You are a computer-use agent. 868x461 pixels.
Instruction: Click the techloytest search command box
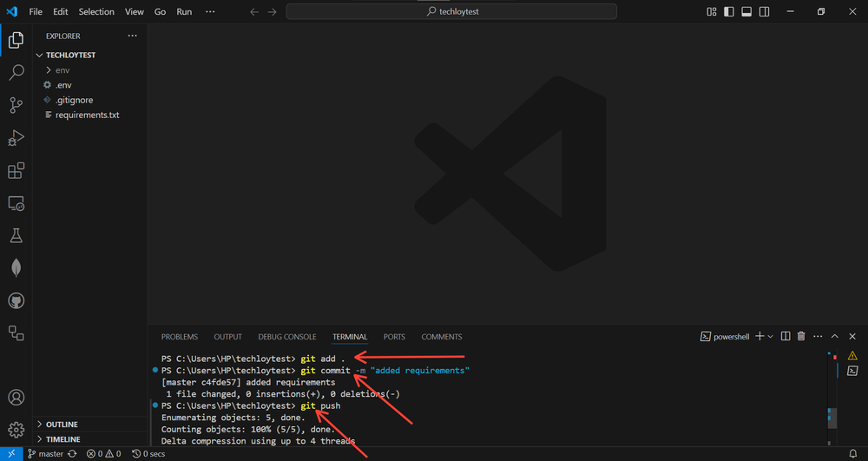(451, 12)
